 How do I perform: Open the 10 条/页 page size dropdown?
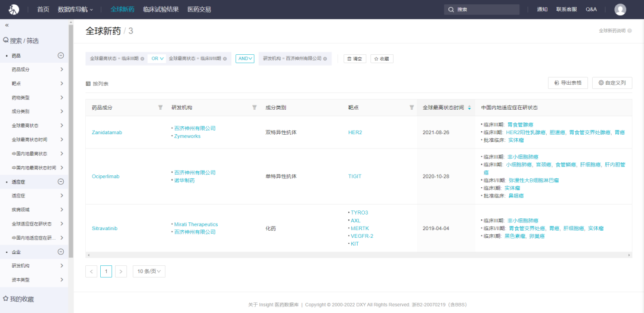[x=148, y=271]
